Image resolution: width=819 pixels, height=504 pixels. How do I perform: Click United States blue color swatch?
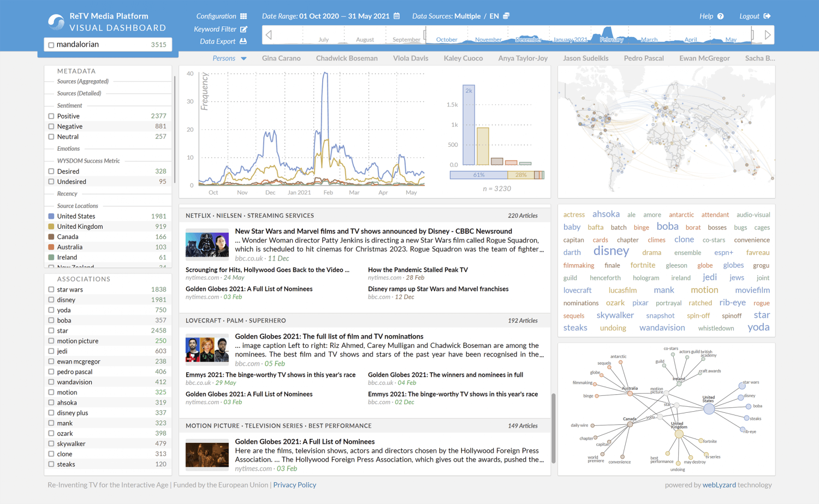tap(51, 217)
